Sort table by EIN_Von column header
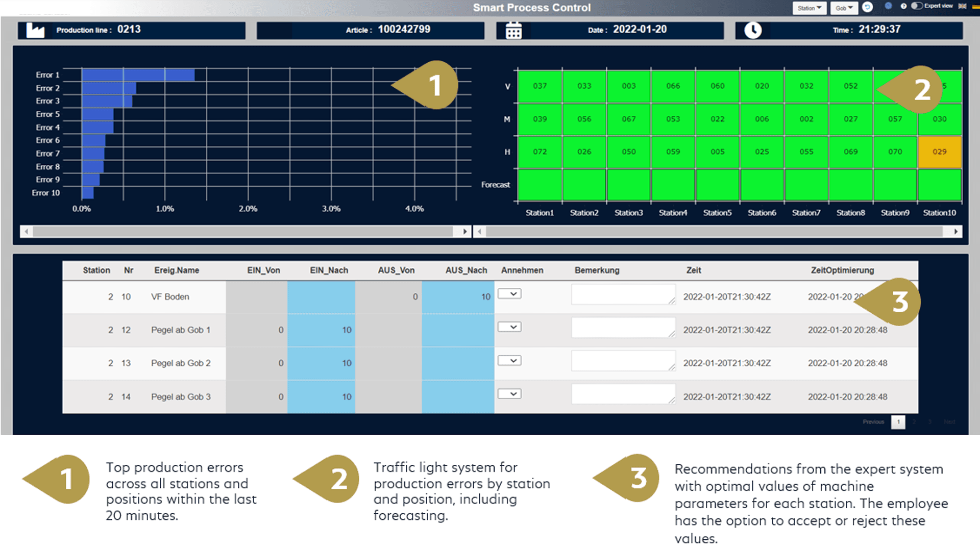The width and height of the screenshot is (980, 551). coord(263,270)
